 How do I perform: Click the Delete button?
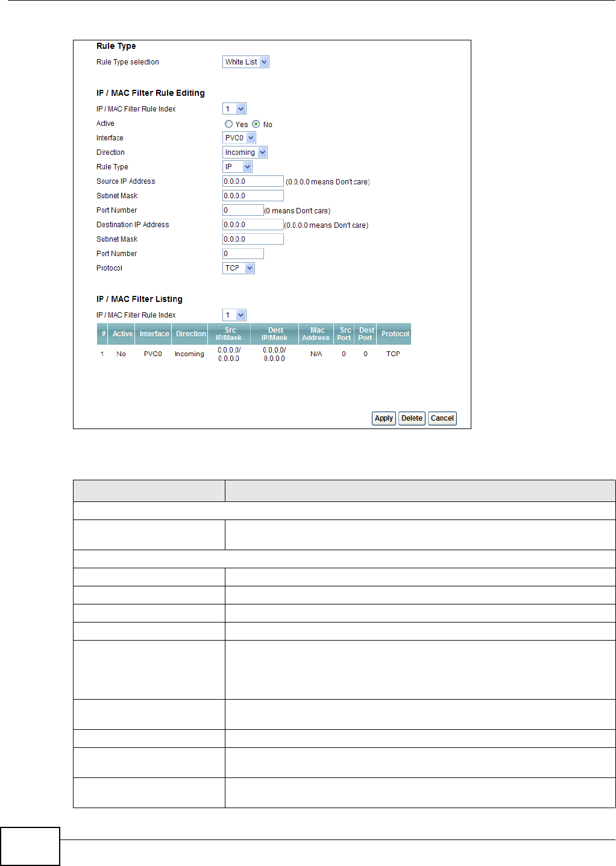412,418
